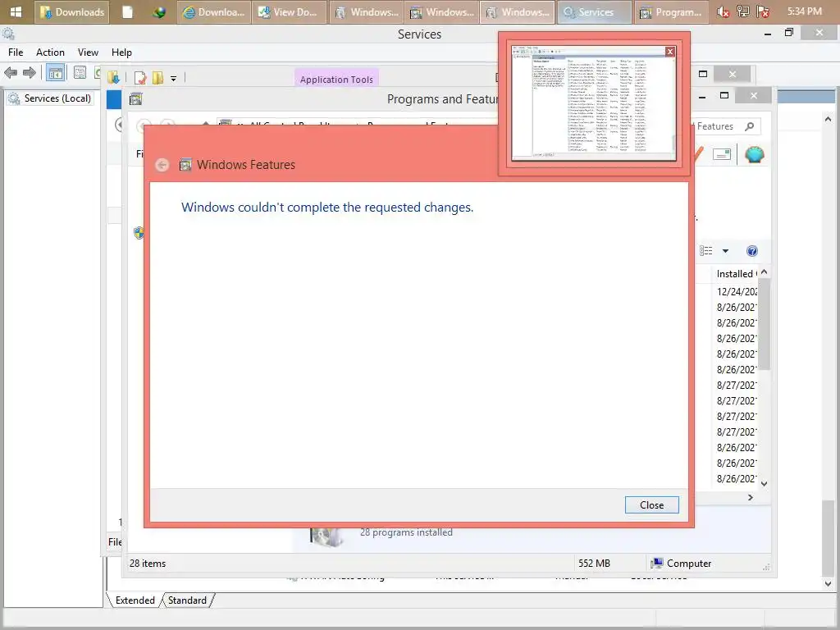Click the Computer status bar entry
840x630 pixels.
[x=680, y=563]
